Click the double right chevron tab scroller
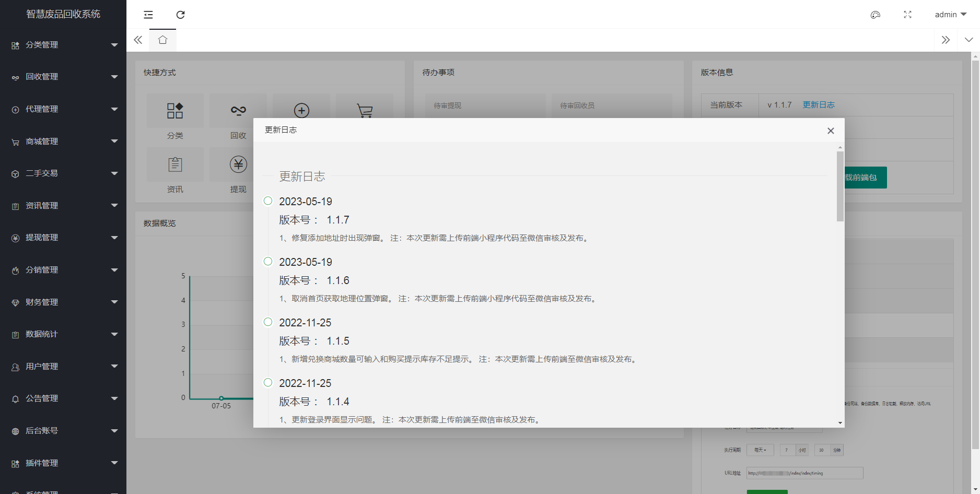Screen dimensions: 980x494 point(946,40)
